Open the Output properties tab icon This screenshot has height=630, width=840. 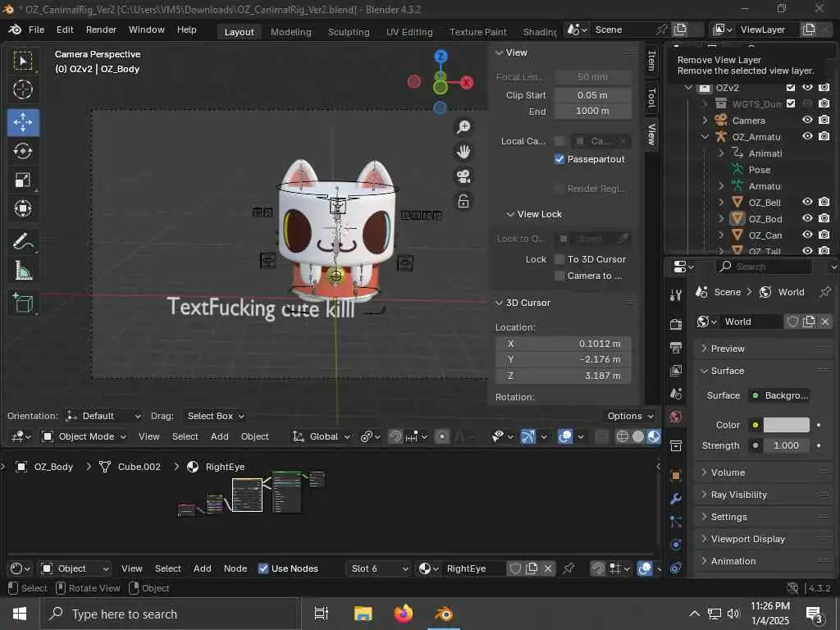click(676, 347)
